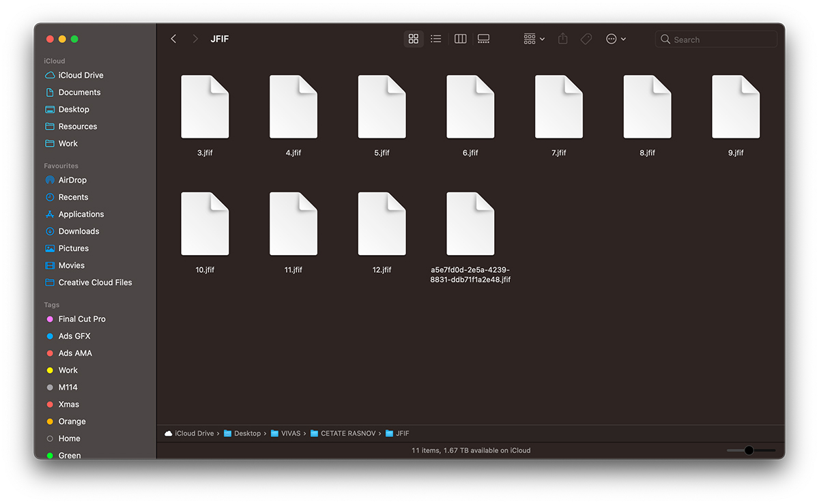Click the Edit Tags icon
The height and width of the screenshot is (504, 819).
[586, 40]
